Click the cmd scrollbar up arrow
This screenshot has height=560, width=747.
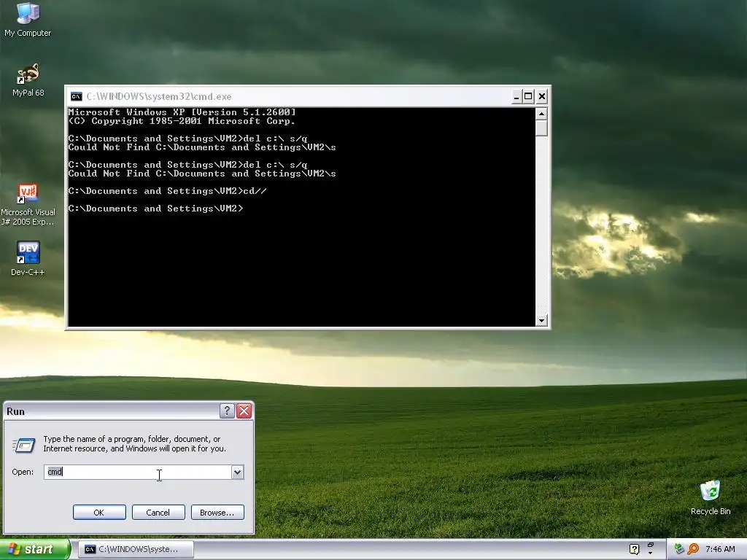[541, 113]
